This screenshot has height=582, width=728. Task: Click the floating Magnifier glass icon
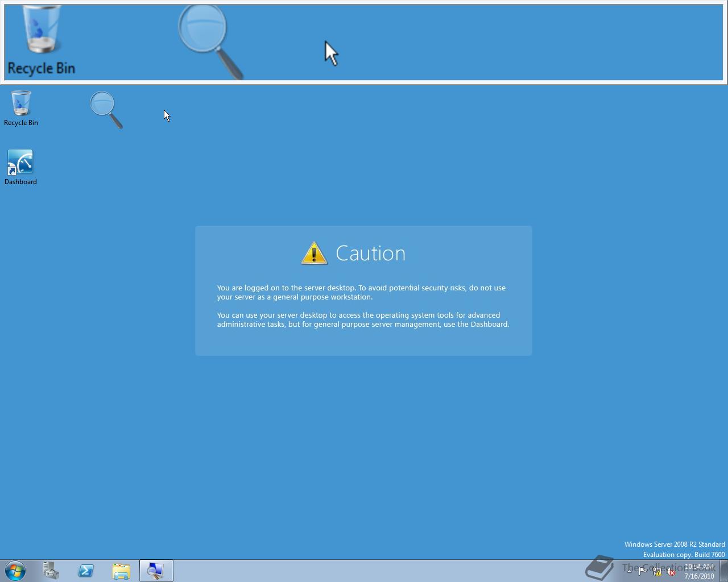pos(106,110)
